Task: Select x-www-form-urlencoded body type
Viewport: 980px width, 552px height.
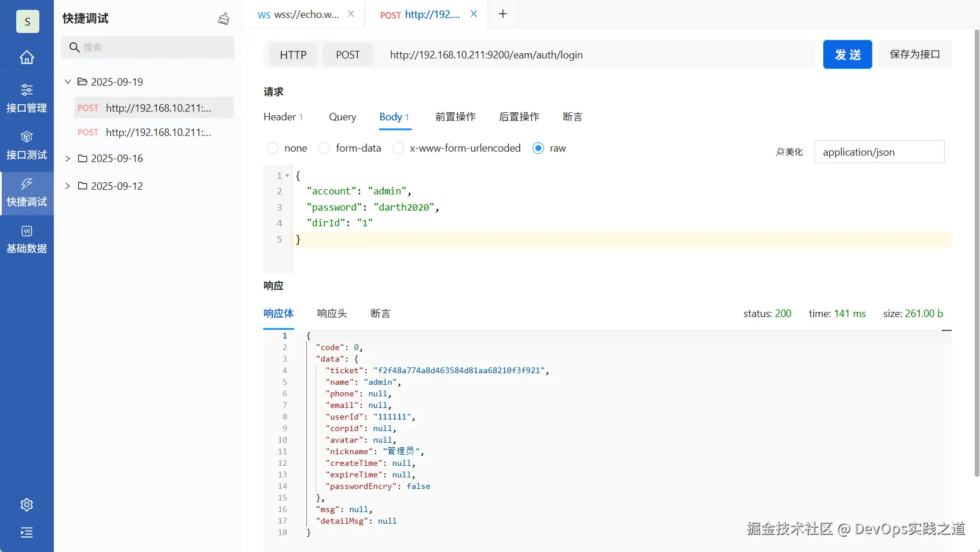Action: pyautogui.click(x=398, y=148)
